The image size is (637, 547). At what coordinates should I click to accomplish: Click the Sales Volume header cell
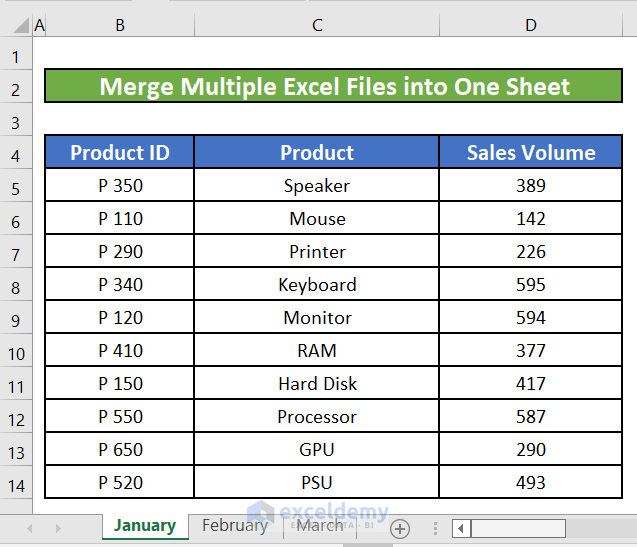pos(531,153)
